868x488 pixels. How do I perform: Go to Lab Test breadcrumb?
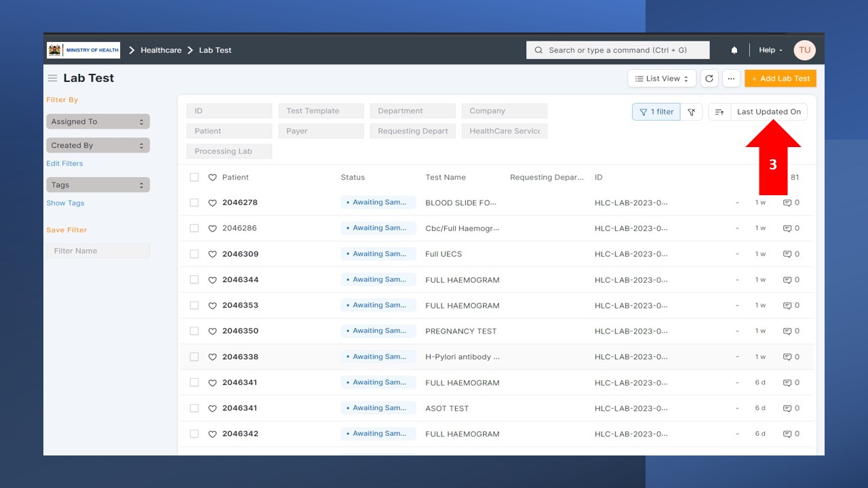tap(215, 50)
